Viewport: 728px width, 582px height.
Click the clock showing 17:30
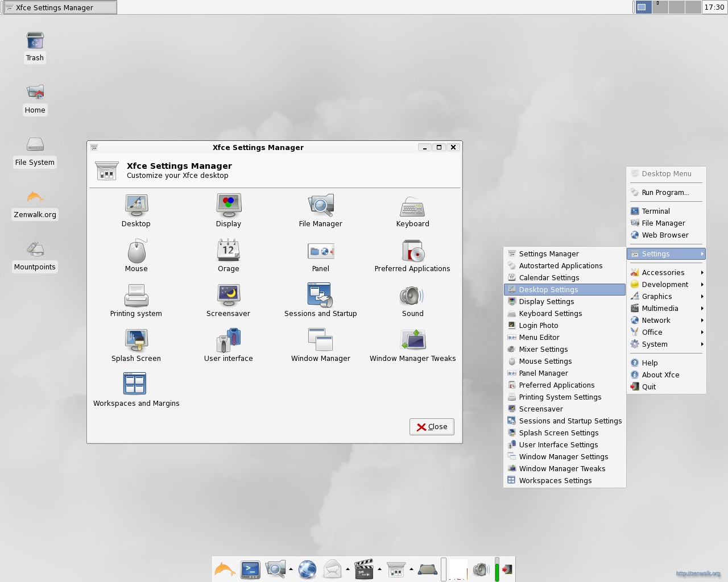(714, 7)
